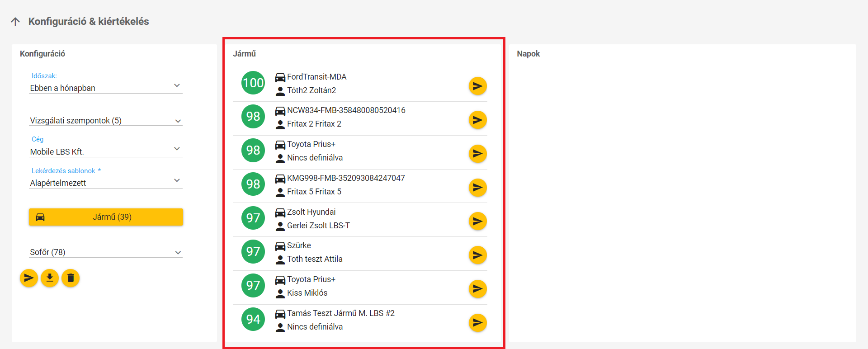Screen dimensions: 868x349
Task: Click driver name Gerlei Zsolt LBS-T
Action: 318,226
